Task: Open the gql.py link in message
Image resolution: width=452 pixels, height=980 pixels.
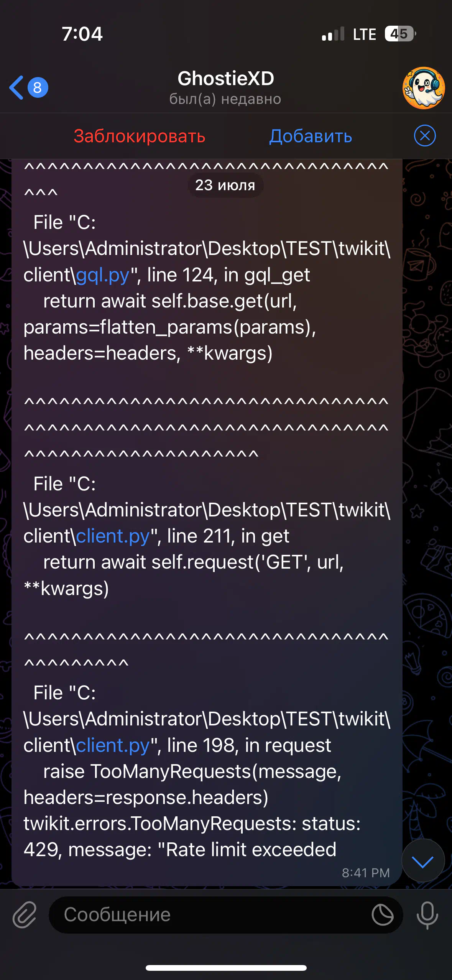Action: (103, 275)
